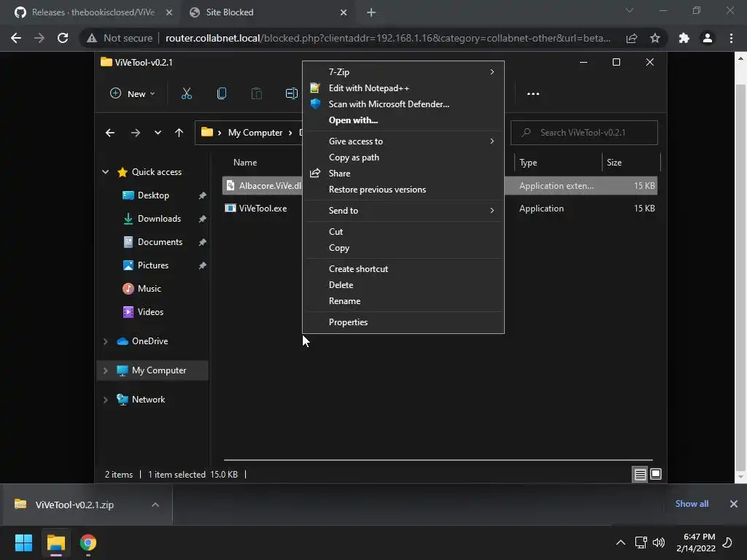Open Chrome three-dot menu
Screen dimensions: 747x560
coord(731,38)
